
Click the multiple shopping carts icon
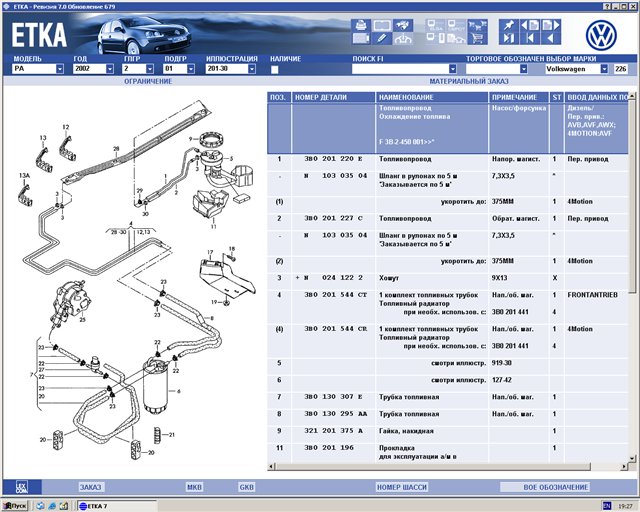pyautogui.click(x=477, y=25)
